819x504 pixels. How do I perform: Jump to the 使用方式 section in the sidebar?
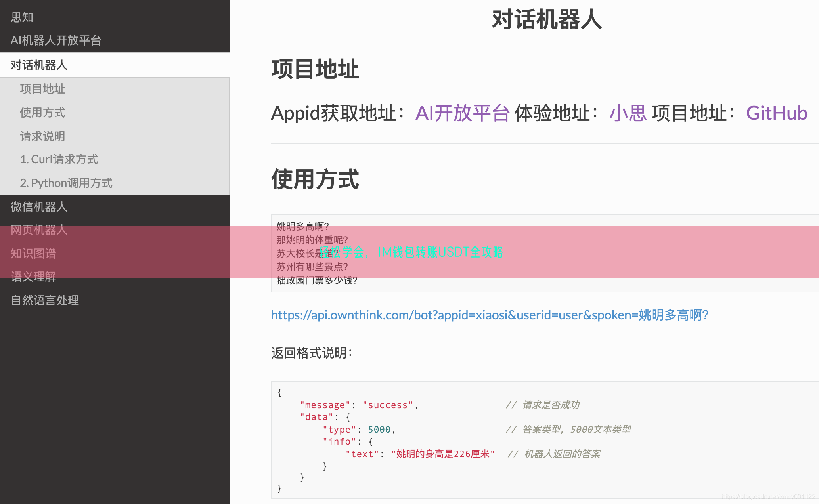point(42,113)
